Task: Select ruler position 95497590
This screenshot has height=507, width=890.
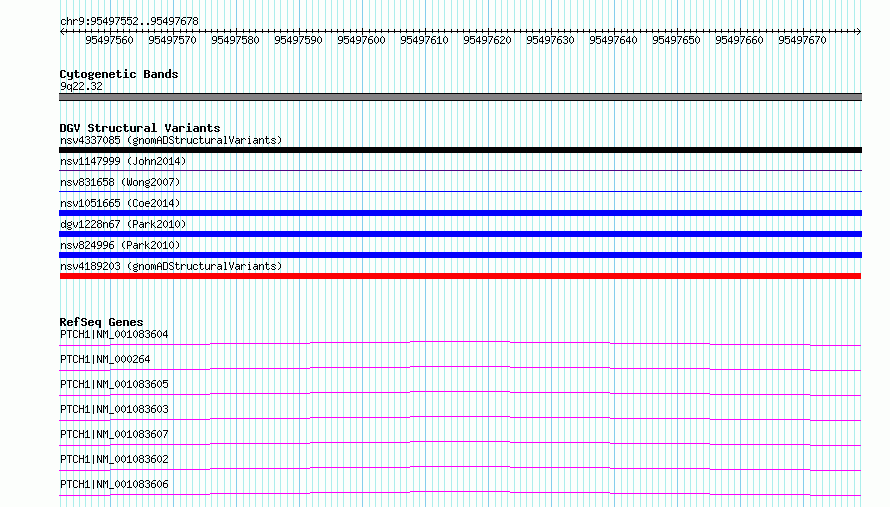Action: 298,40
